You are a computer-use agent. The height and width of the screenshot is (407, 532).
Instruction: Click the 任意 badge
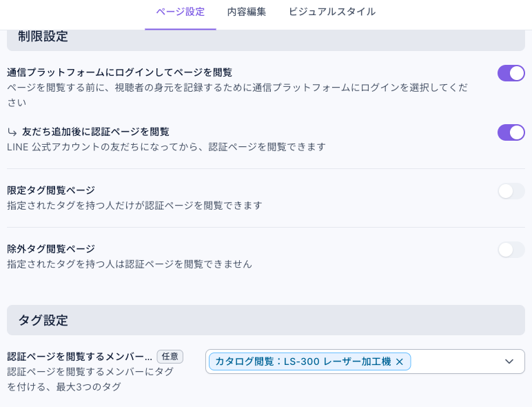pyautogui.click(x=170, y=357)
